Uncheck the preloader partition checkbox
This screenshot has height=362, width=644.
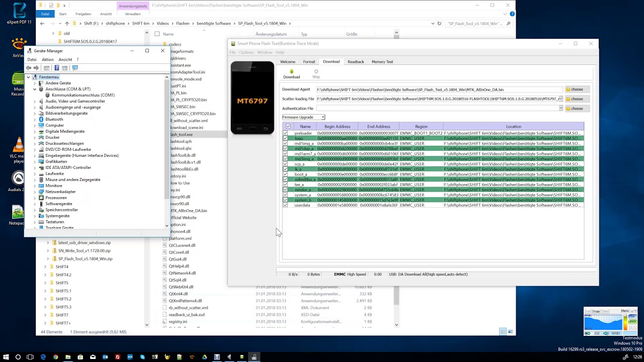pos(285,133)
